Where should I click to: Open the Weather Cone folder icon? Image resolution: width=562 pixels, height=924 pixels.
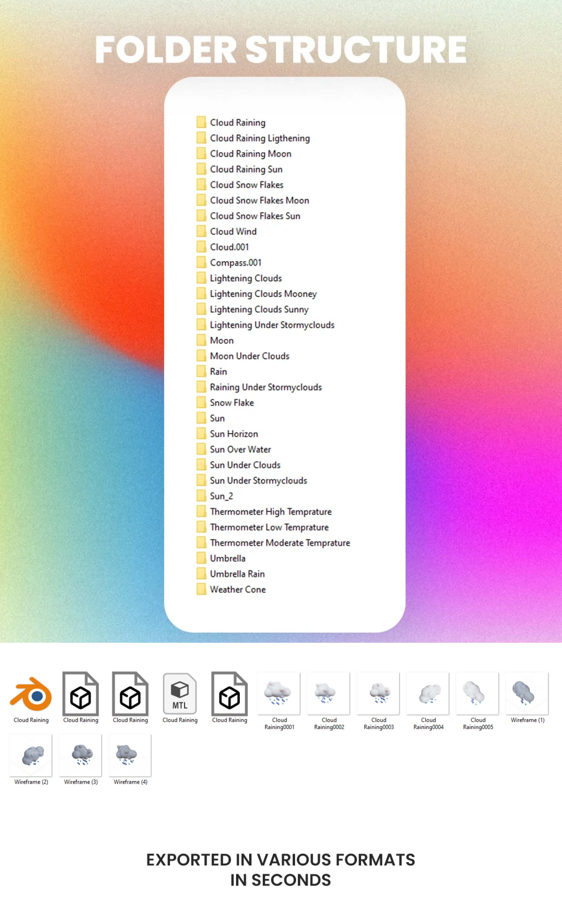click(201, 589)
